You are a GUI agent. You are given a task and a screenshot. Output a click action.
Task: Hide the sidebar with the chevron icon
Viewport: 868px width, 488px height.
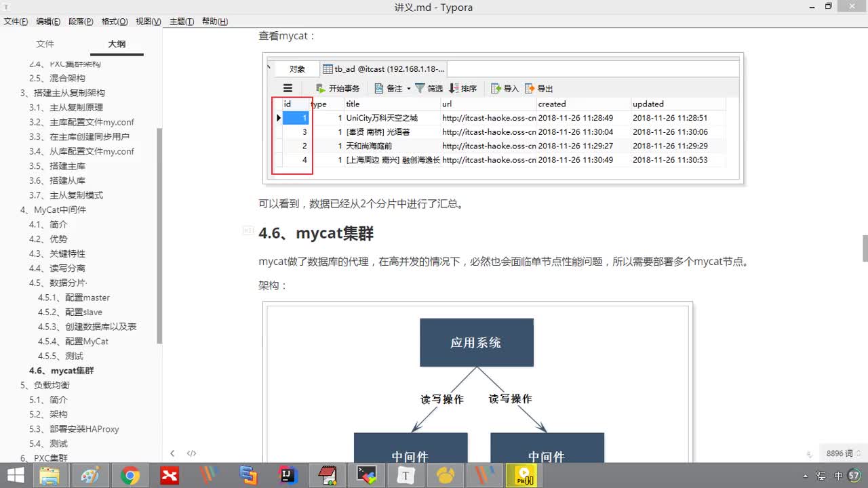coord(172,453)
